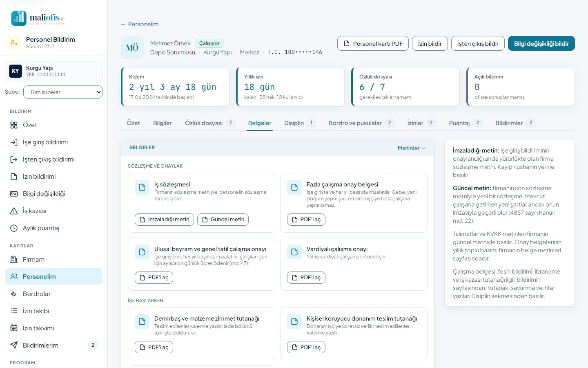Go back via the Personelim link
588x368 pixels.
click(x=140, y=24)
